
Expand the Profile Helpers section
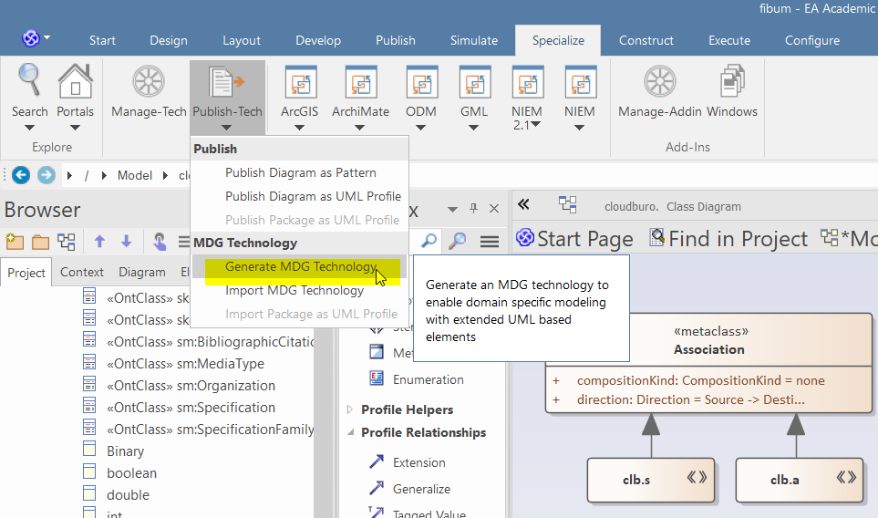350,410
